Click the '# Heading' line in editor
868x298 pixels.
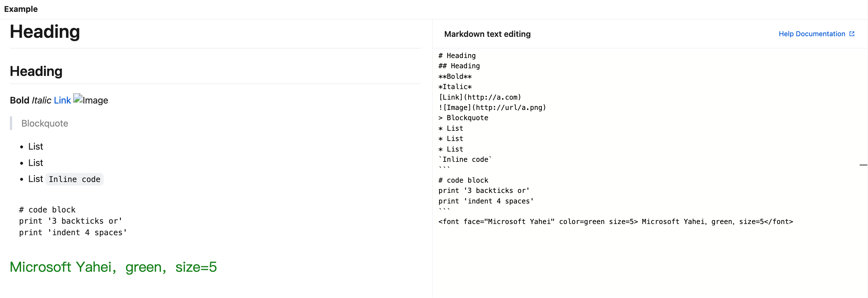457,56
